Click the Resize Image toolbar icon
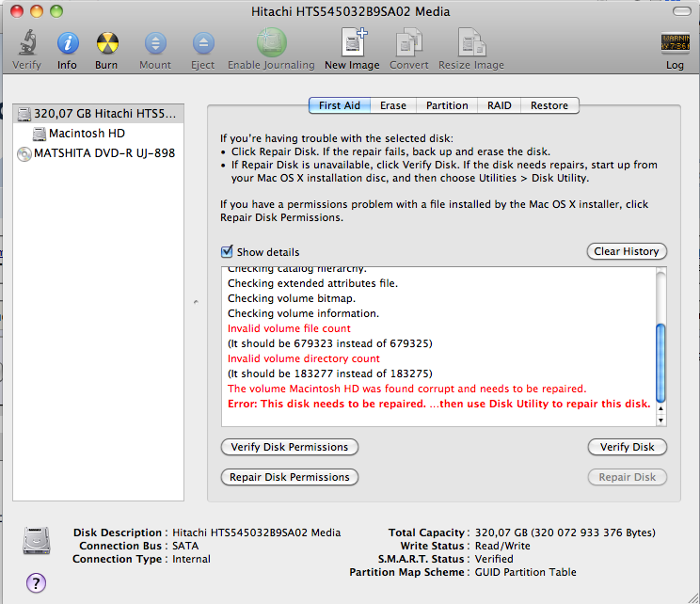This screenshot has width=700, height=604. [x=471, y=42]
